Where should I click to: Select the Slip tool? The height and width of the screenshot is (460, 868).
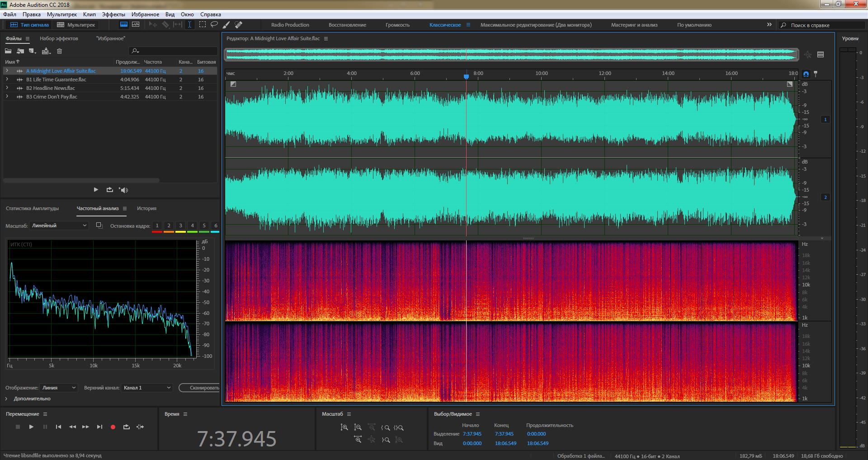pyautogui.click(x=178, y=25)
